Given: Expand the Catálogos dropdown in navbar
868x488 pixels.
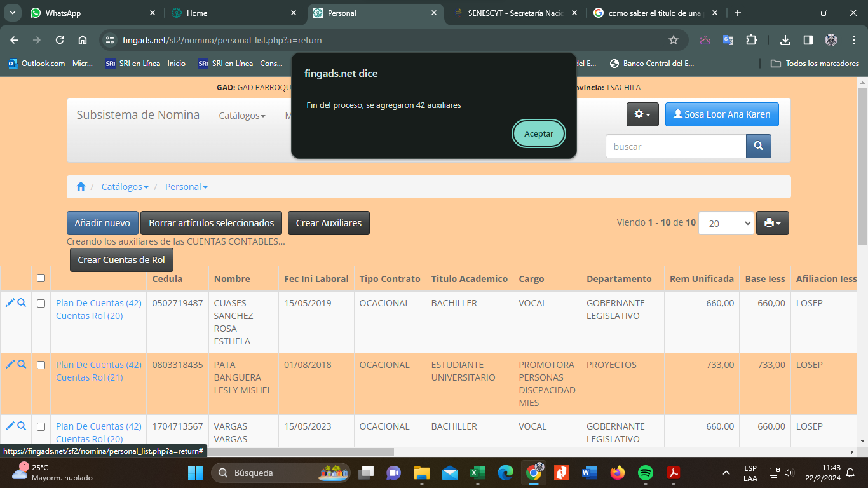Looking at the screenshot, I should pyautogui.click(x=241, y=116).
